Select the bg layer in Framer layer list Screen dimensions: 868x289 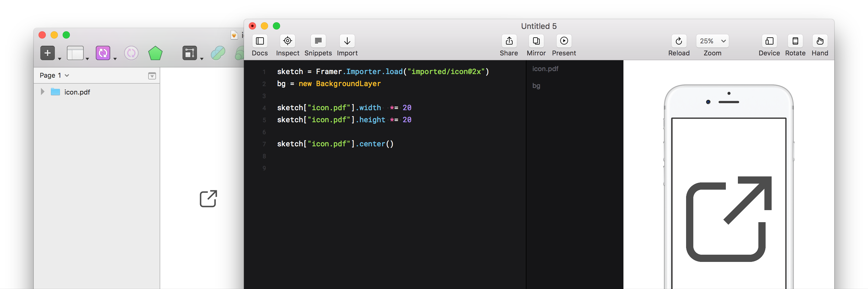536,85
